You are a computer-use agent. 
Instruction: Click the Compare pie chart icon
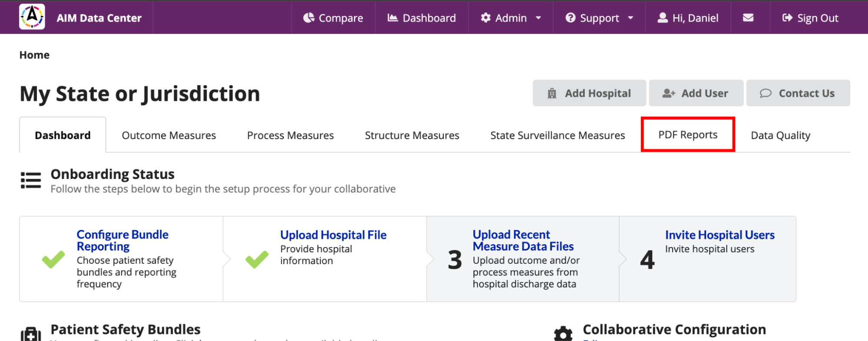309,17
